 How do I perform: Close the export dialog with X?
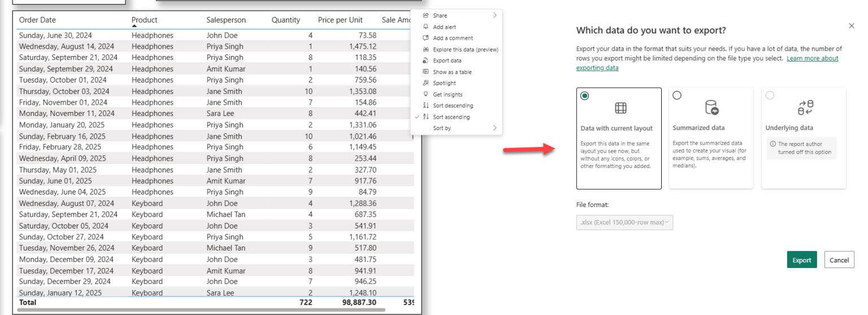852,26
